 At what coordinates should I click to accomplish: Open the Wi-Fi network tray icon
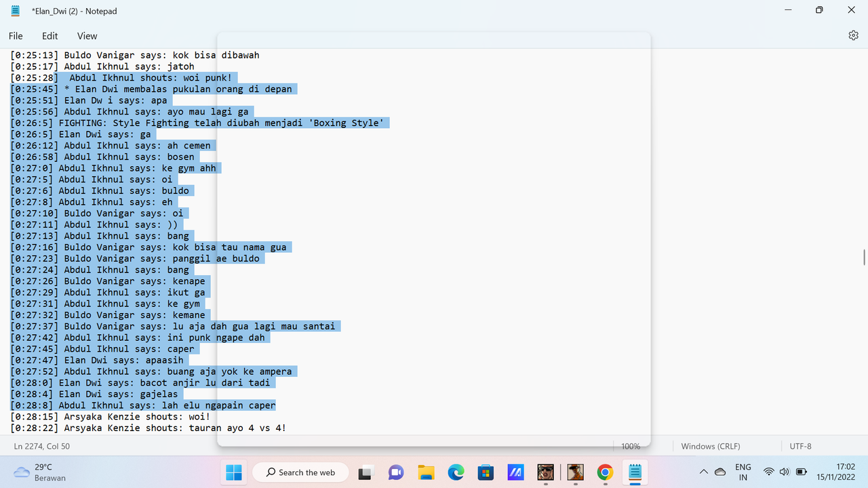(x=768, y=472)
